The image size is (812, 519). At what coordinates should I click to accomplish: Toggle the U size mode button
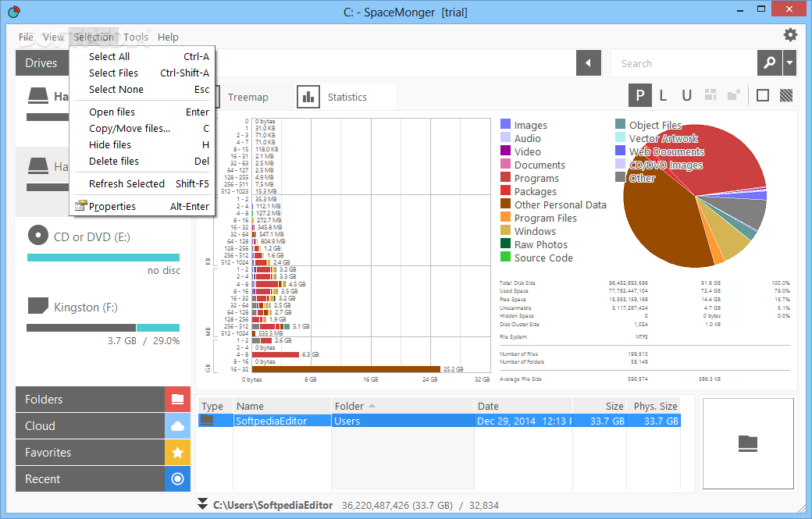[x=686, y=95]
